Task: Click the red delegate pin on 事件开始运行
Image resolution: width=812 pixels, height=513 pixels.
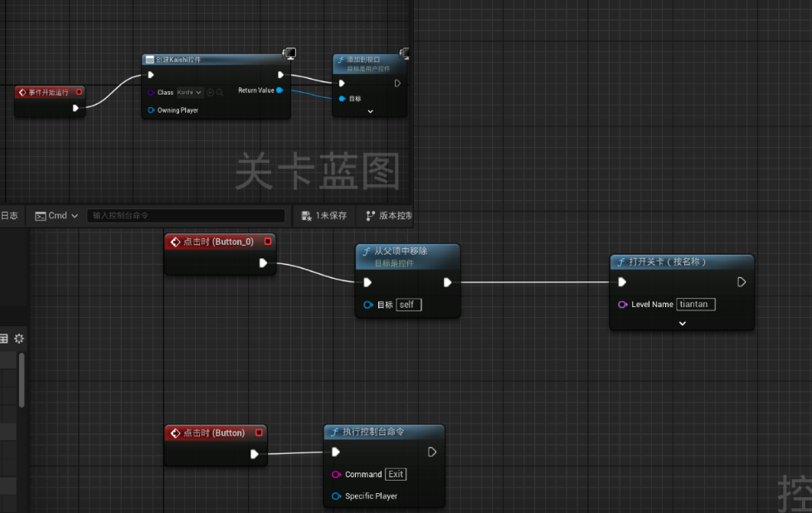Action: (80, 91)
